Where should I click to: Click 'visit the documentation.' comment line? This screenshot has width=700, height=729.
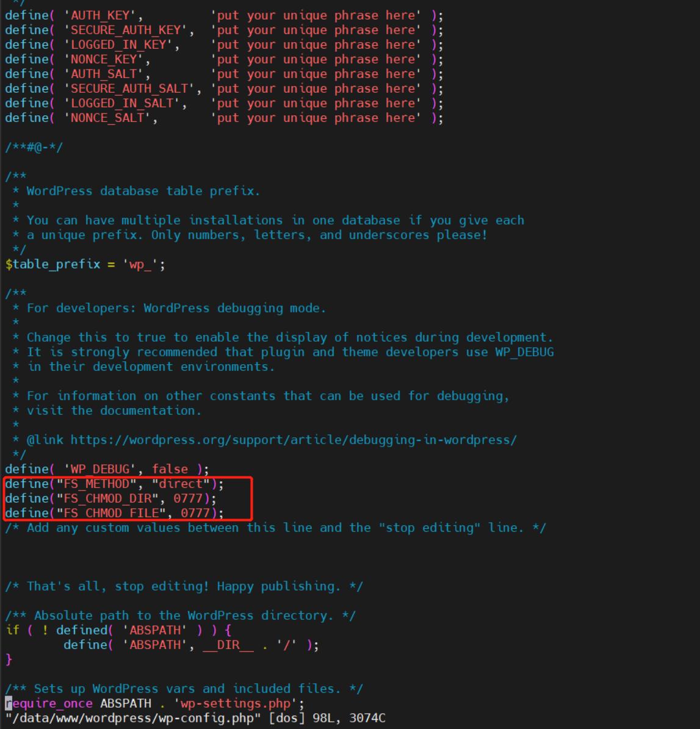click(114, 411)
